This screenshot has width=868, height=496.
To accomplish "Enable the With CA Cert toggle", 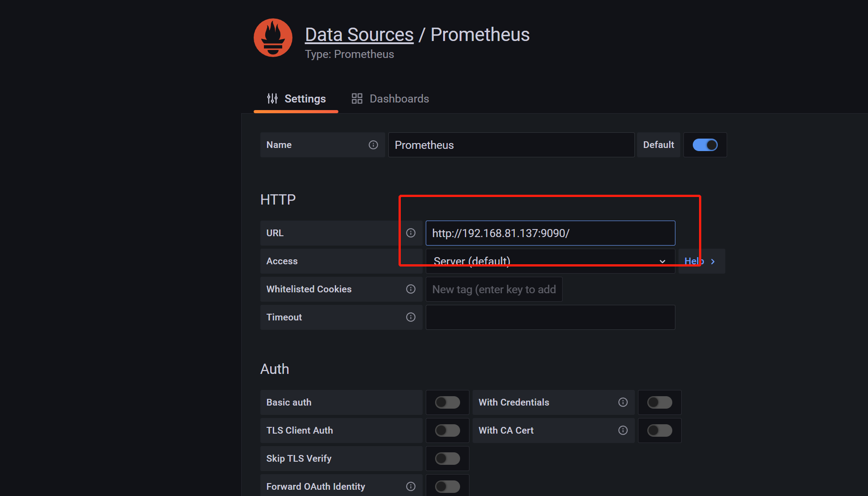I will (660, 430).
